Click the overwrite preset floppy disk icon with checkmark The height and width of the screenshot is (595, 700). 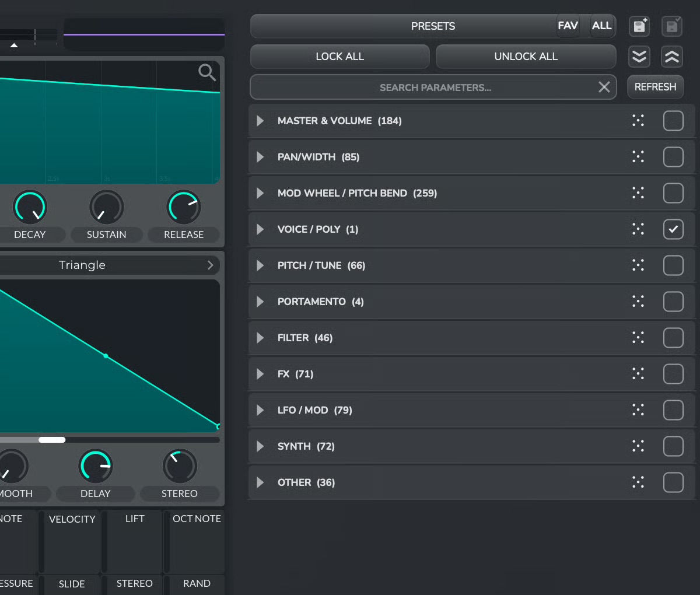click(672, 26)
